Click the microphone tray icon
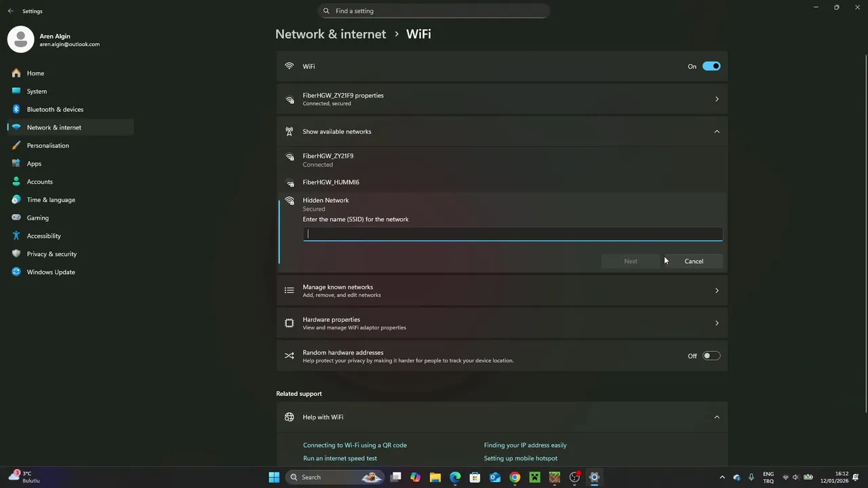 pyautogui.click(x=751, y=477)
